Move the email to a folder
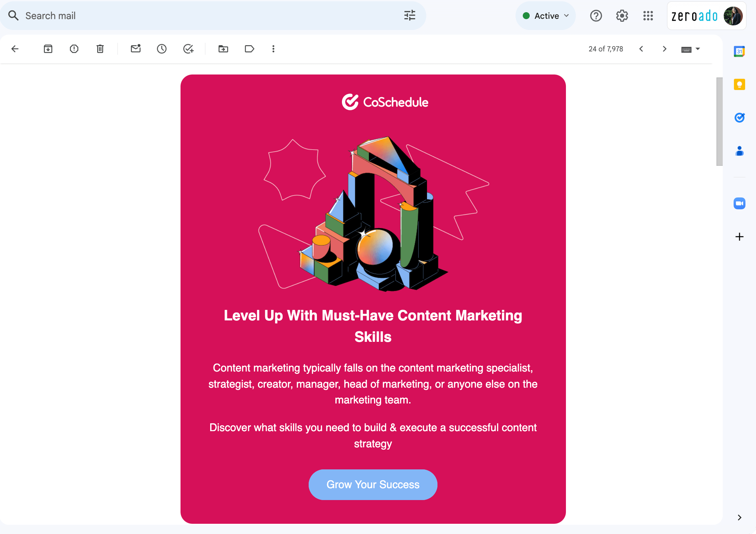Viewport: 756px width, 534px height. pyautogui.click(x=223, y=49)
